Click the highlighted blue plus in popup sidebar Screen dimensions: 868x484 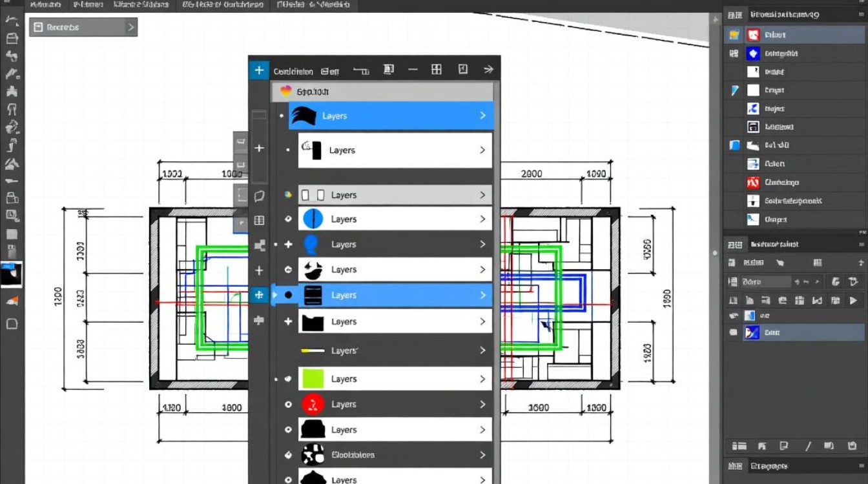point(259,295)
